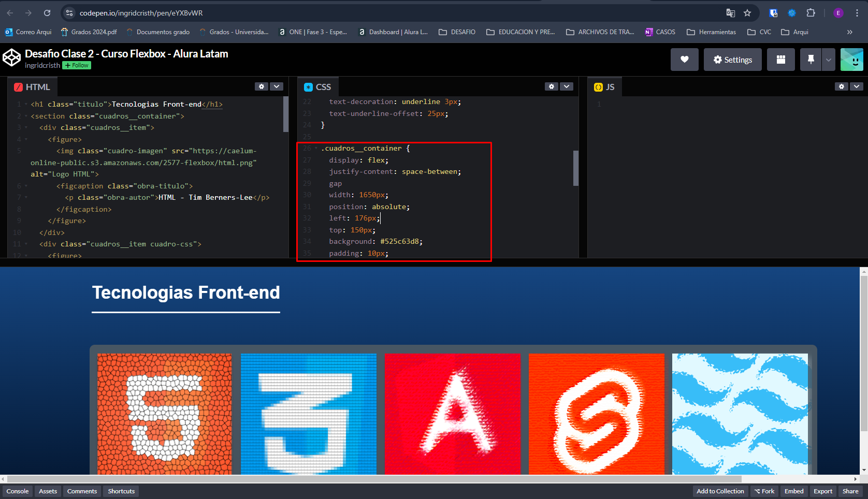Add to Collection button

(x=720, y=491)
